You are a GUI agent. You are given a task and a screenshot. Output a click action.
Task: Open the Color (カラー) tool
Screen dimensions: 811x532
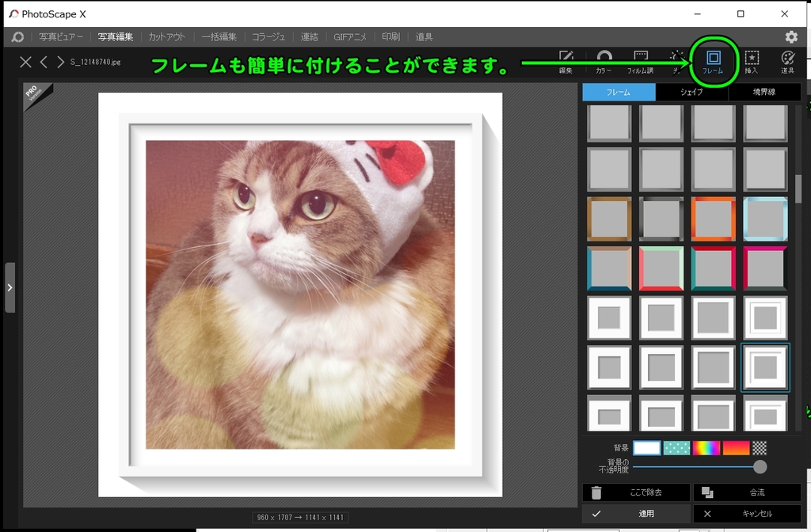click(x=603, y=62)
